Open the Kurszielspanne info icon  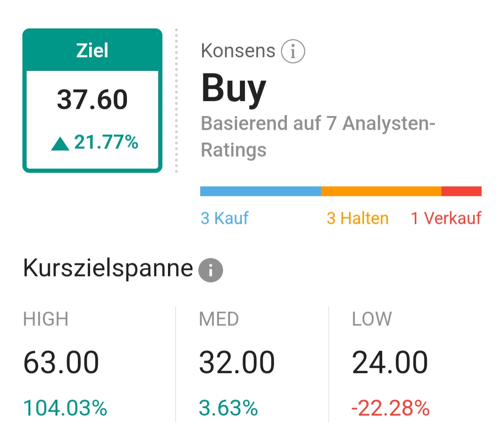tap(210, 270)
